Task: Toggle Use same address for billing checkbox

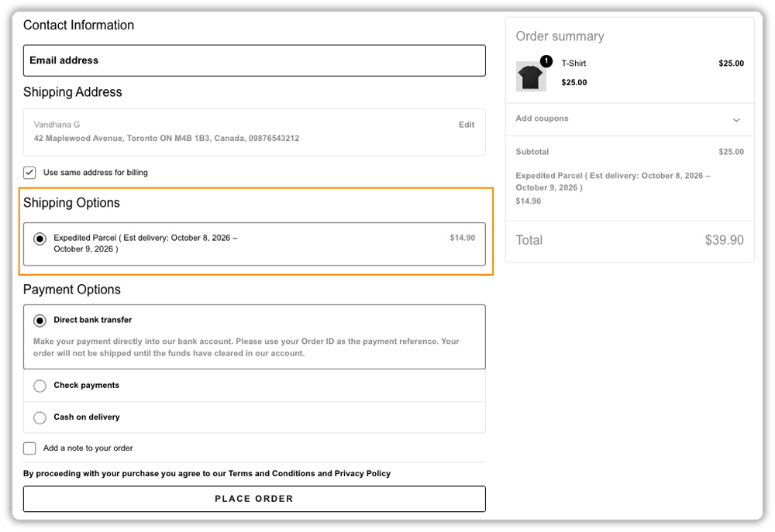Action: 29,173
